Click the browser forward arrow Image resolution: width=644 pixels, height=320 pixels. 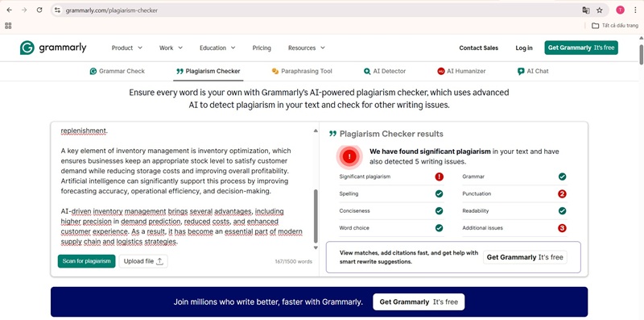click(24, 10)
